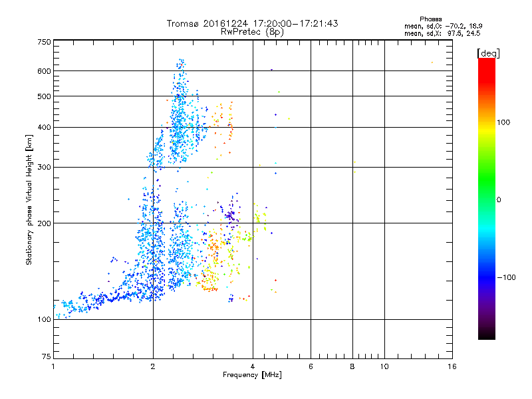Screen dimensions: 532x399
Task: Click the y-axis tick label '75'
Action: click(x=47, y=356)
